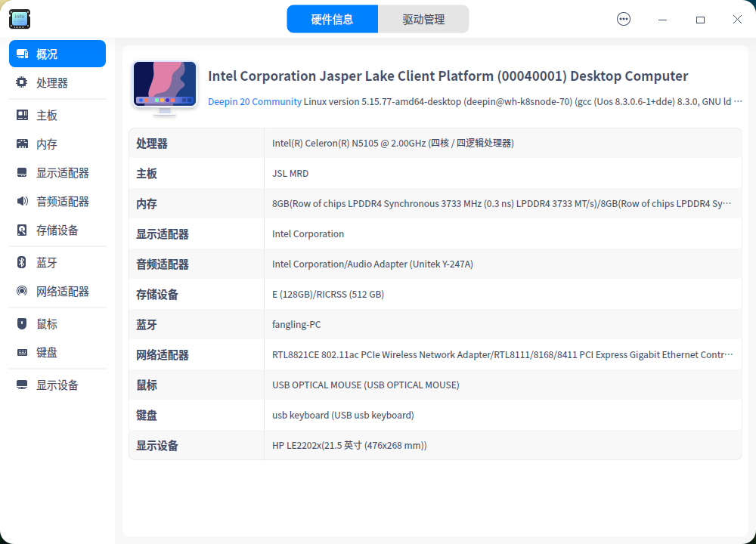Click the 网络适配器 label in the table
This screenshot has height=544, width=756.
162,354
